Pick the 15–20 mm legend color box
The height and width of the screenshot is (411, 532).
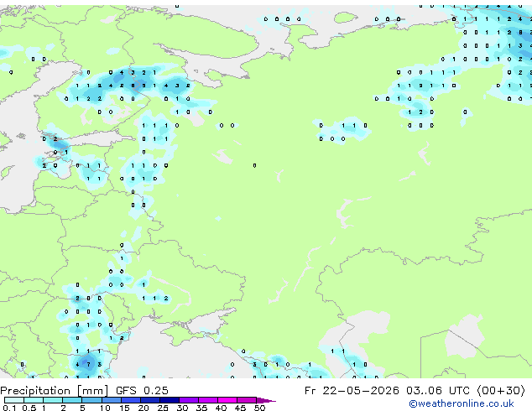coord(130,400)
